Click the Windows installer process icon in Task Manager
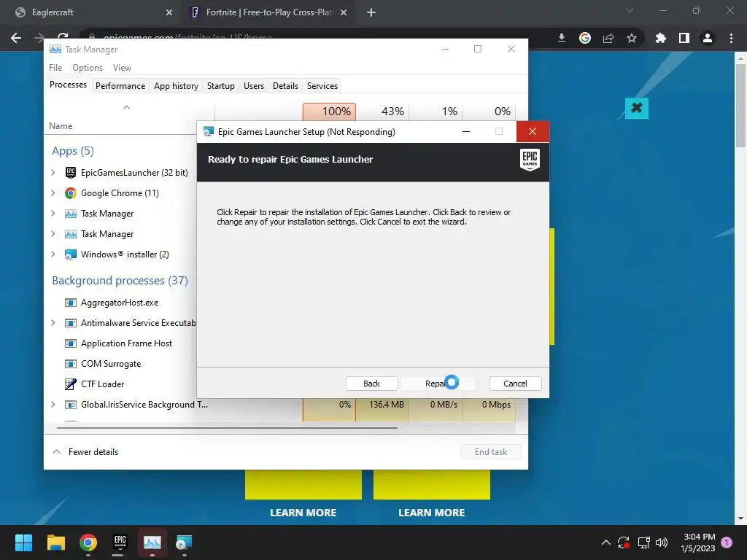747x560 pixels. (x=71, y=254)
